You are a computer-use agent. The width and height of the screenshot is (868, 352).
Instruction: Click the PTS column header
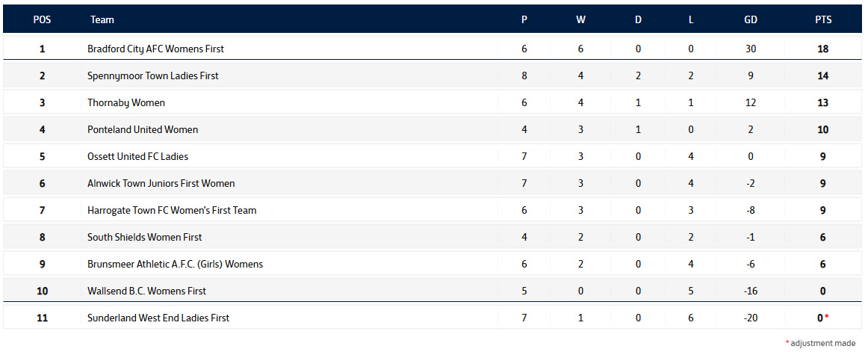[x=823, y=20]
